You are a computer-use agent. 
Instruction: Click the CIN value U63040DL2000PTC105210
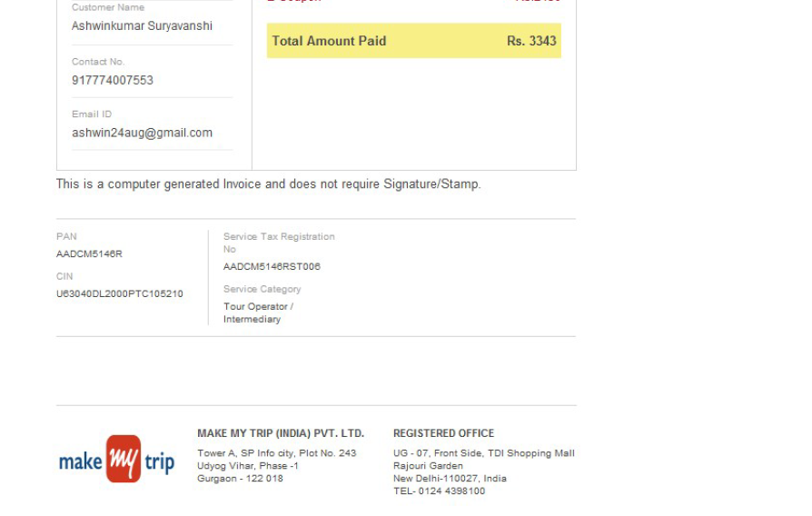(120, 293)
